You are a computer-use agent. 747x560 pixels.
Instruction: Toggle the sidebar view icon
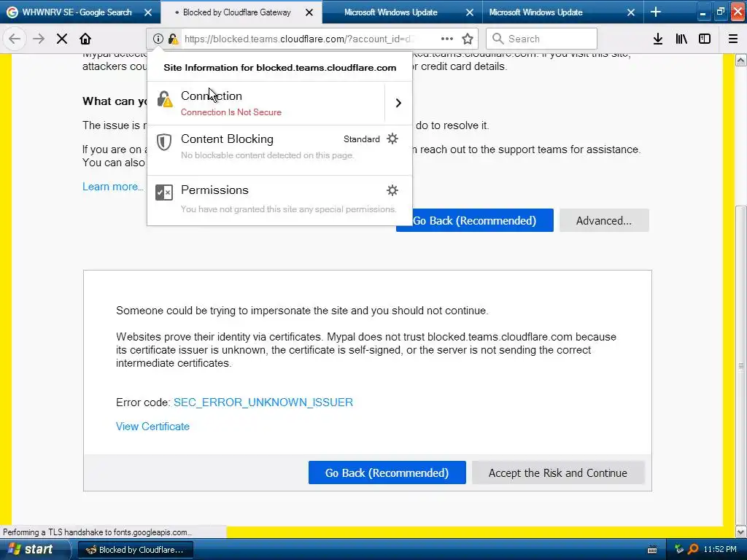(x=705, y=39)
